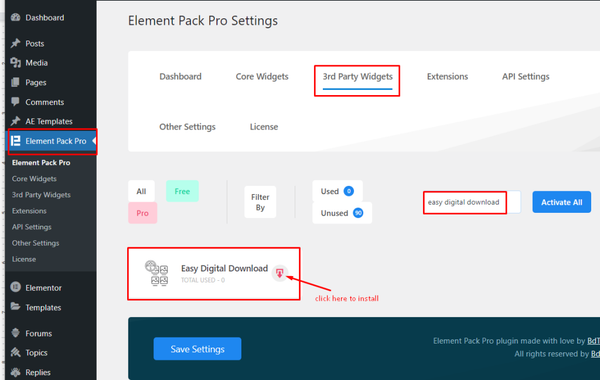
Task: Filter widgets by Free
Action: (x=182, y=191)
